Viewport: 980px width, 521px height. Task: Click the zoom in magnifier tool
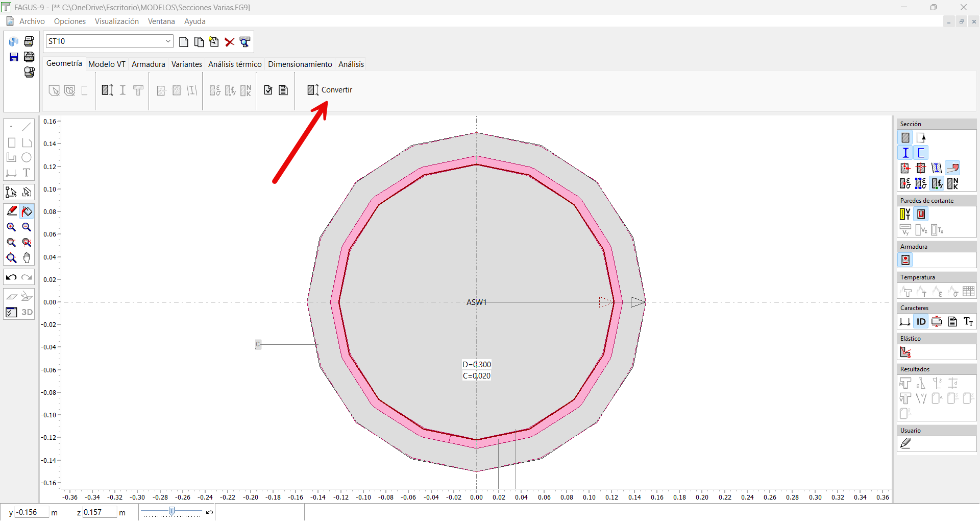point(11,227)
